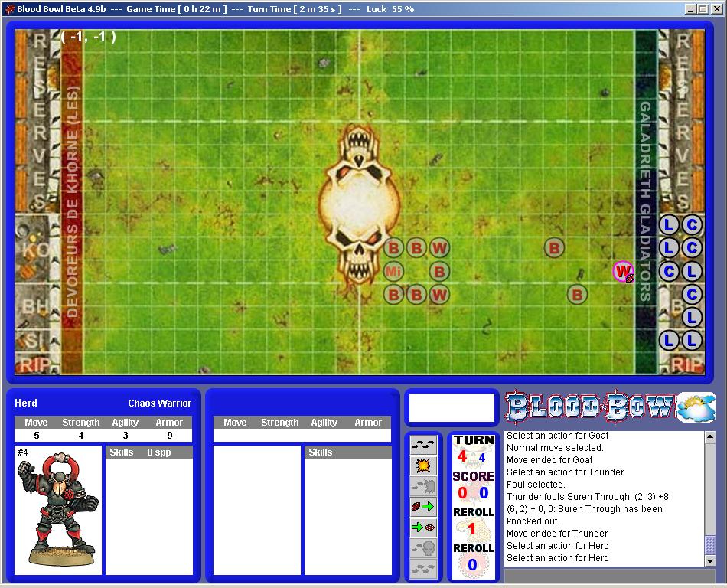
Task: Choose the Pass action football-arrow icon
Action: 423,506
